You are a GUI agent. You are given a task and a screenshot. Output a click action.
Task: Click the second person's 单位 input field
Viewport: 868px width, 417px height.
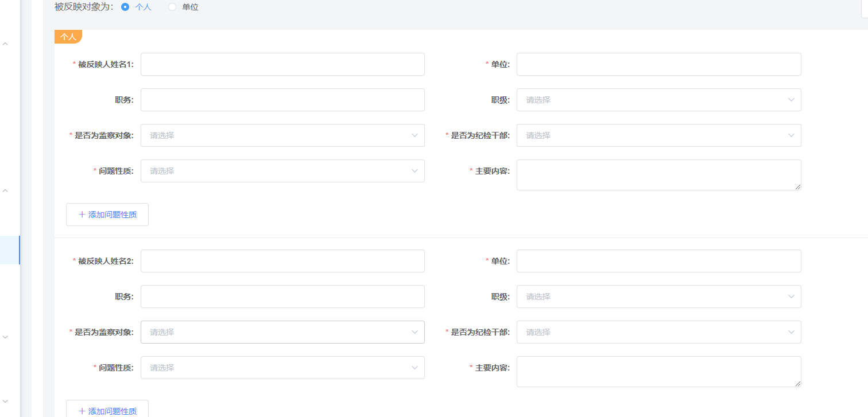pyautogui.click(x=658, y=261)
